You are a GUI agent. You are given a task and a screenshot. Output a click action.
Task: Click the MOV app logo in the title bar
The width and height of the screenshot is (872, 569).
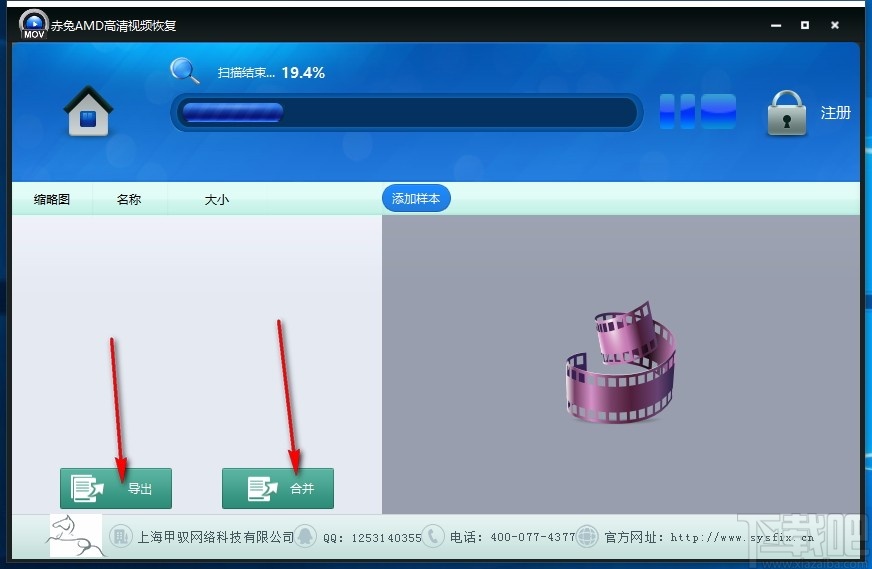(33, 24)
